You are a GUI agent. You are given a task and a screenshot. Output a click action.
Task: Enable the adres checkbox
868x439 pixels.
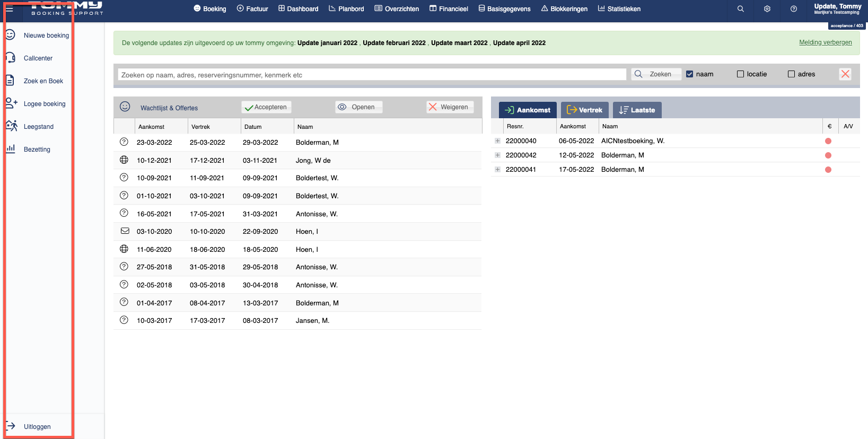792,74
